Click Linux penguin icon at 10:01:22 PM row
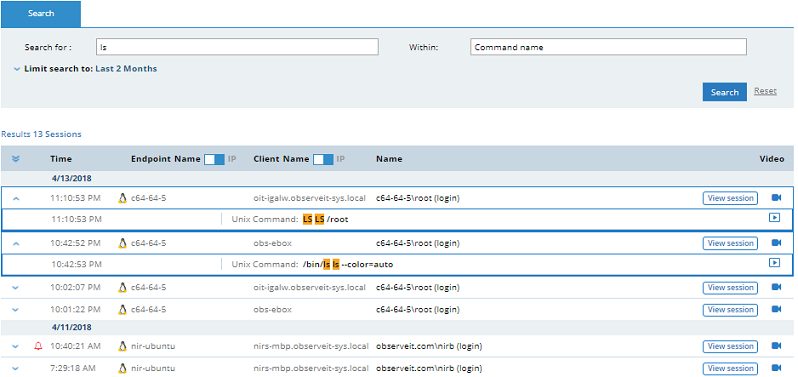This screenshot has width=798, height=377. tap(122, 309)
